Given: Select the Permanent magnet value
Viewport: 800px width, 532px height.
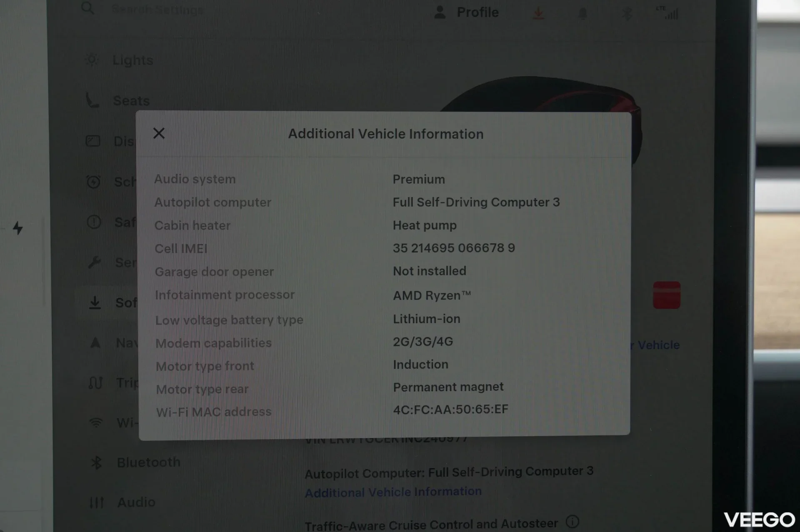Looking at the screenshot, I should [448, 387].
